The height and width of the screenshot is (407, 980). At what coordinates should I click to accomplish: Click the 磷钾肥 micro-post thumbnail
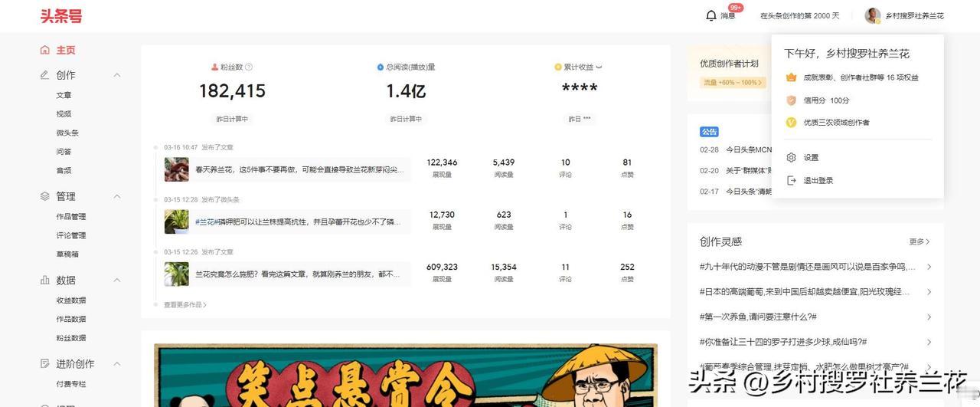point(176,222)
